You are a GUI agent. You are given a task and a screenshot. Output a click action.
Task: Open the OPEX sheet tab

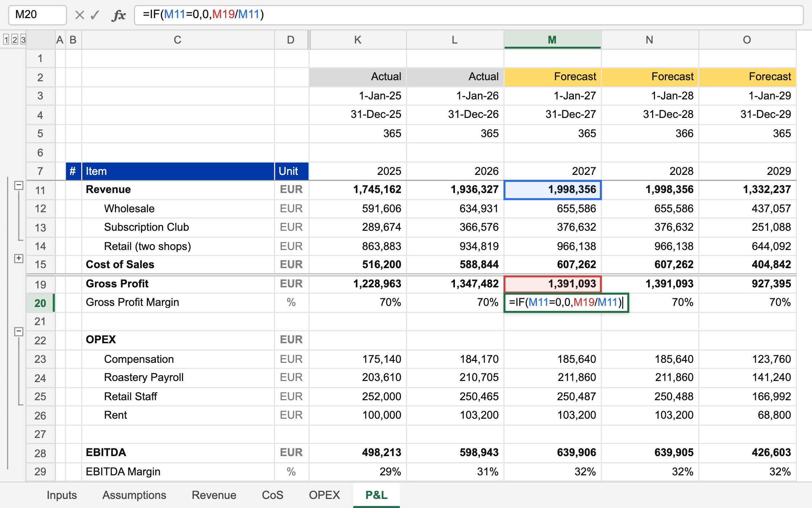(324, 495)
